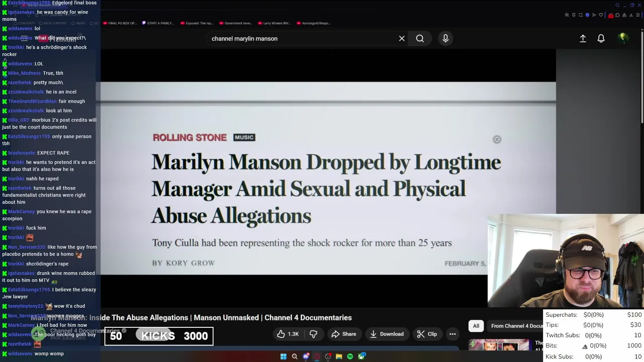Click the tab search icon in title bar
This screenshot has height=362, width=644.
click(617, 5)
